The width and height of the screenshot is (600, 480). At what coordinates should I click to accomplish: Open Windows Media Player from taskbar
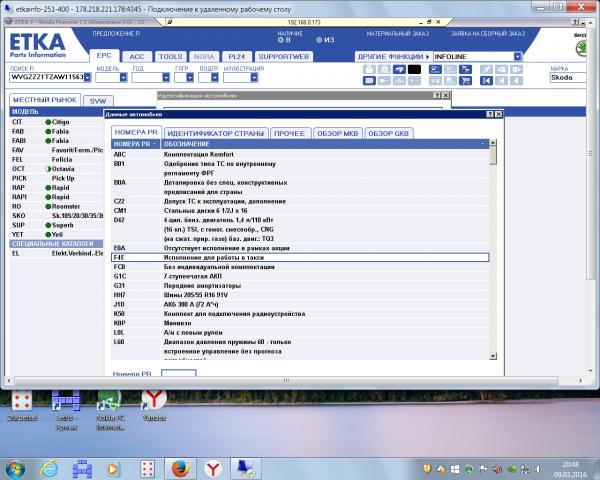[114, 469]
